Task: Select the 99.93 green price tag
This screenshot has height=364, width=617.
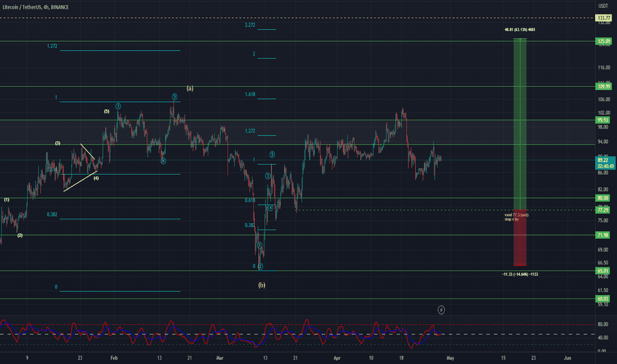Action: tap(603, 120)
